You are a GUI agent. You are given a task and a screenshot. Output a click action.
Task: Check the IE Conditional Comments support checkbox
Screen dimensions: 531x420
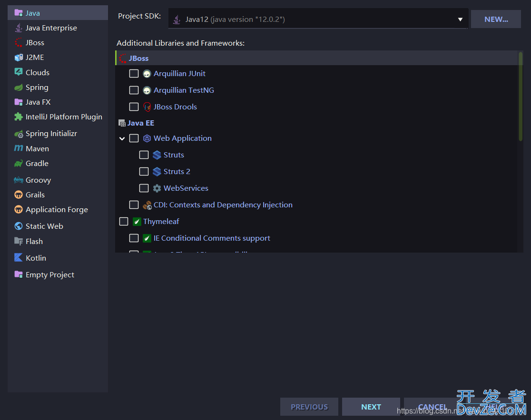tap(134, 238)
